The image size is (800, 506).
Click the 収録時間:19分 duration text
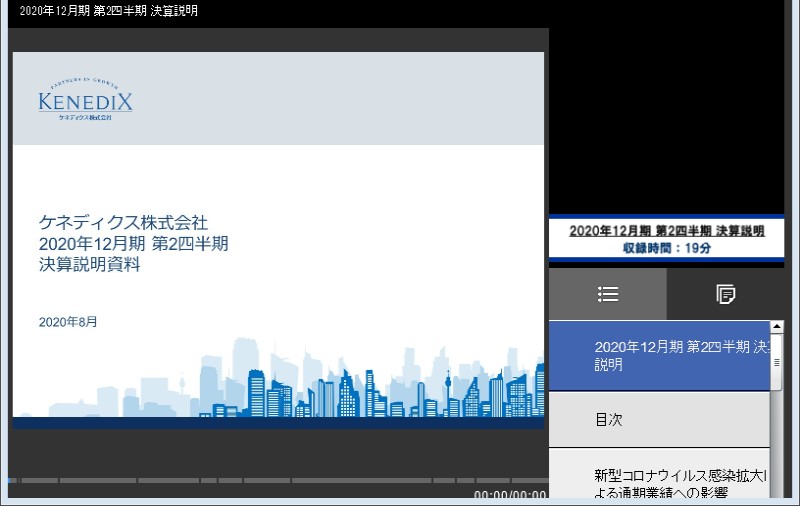click(x=666, y=248)
